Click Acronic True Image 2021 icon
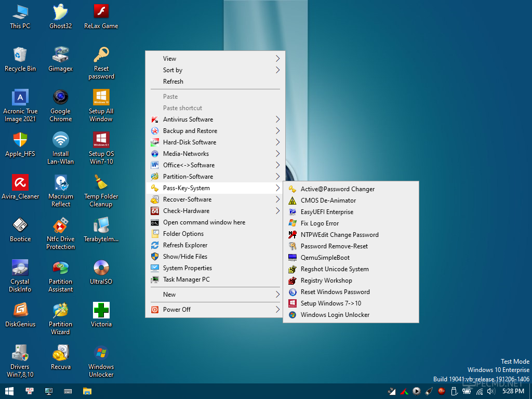 (x=20, y=105)
